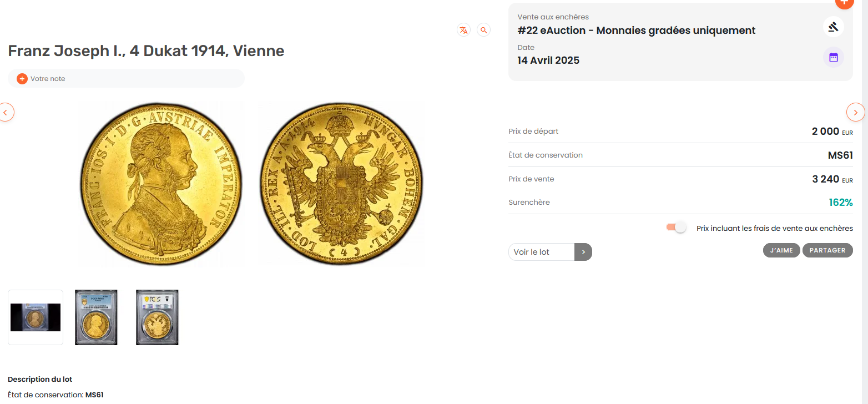
Task: Click the auction gavel icon
Action: [833, 27]
